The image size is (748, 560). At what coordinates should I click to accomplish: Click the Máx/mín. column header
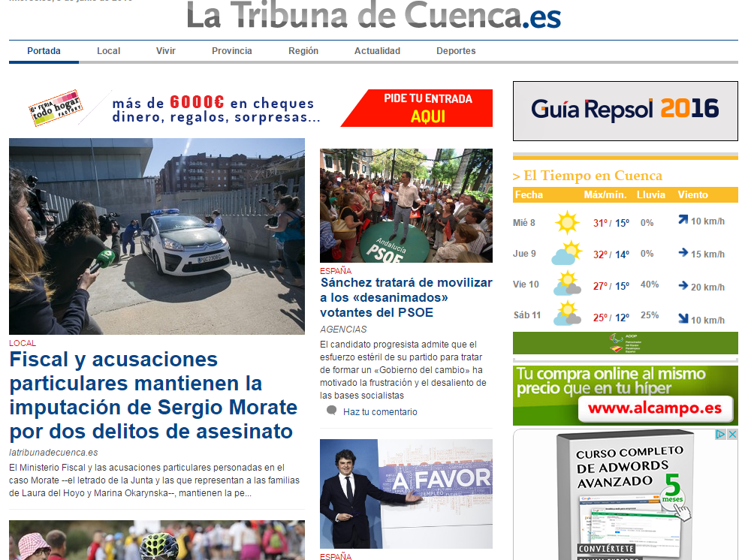point(605,194)
